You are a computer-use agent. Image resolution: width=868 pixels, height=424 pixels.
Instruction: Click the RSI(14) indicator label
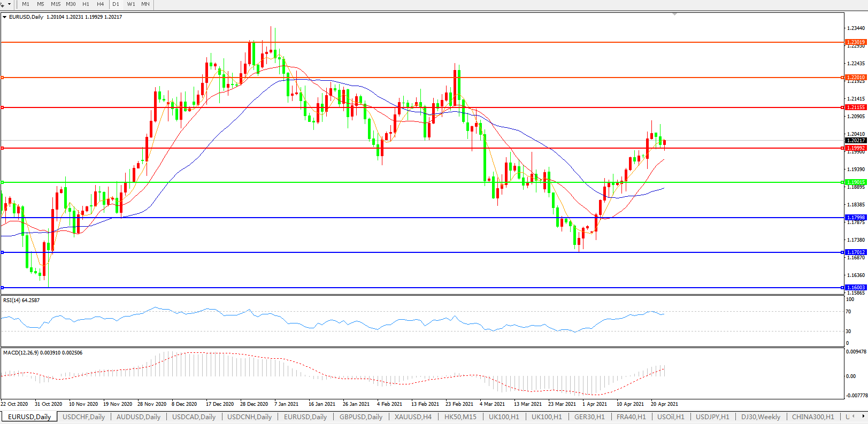click(x=21, y=300)
